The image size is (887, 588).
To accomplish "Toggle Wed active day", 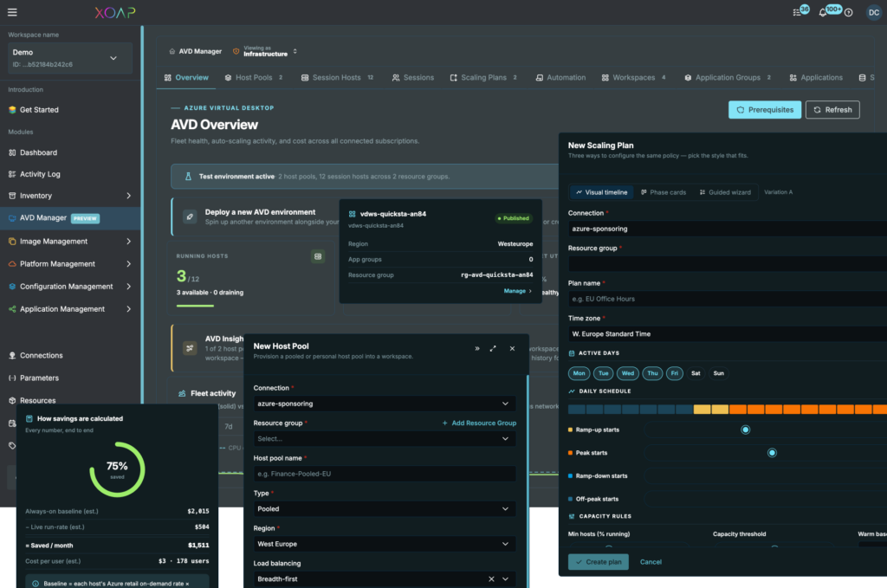I will [628, 373].
